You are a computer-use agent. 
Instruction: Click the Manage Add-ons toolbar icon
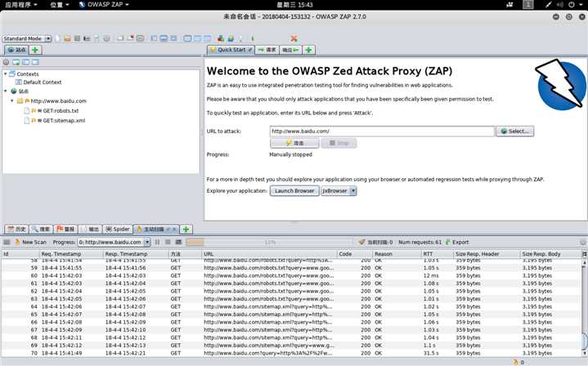click(x=221, y=38)
